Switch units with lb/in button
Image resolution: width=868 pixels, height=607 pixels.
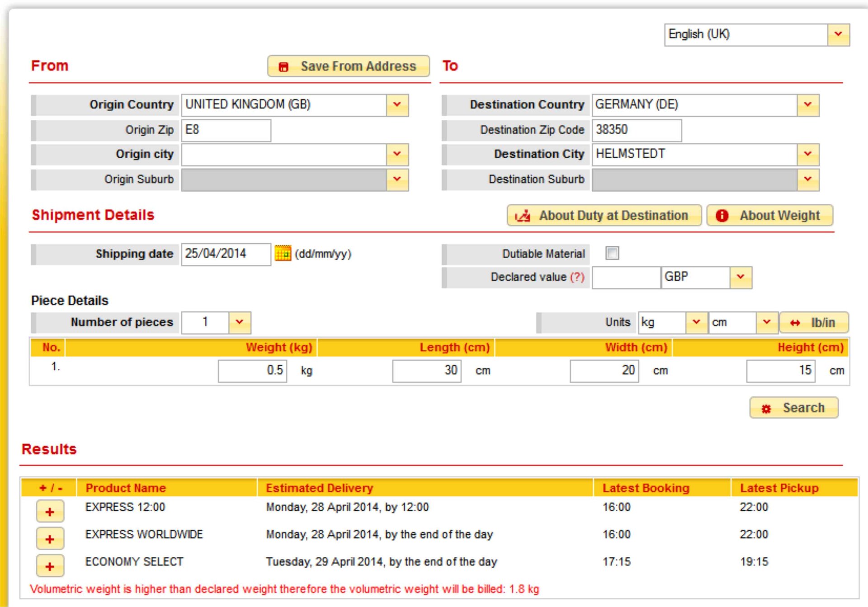click(814, 322)
